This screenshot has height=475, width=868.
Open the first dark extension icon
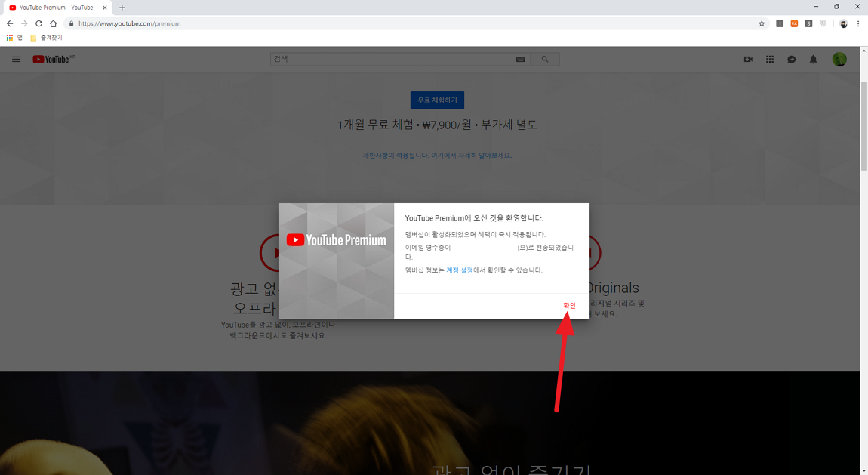coord(780,23)
